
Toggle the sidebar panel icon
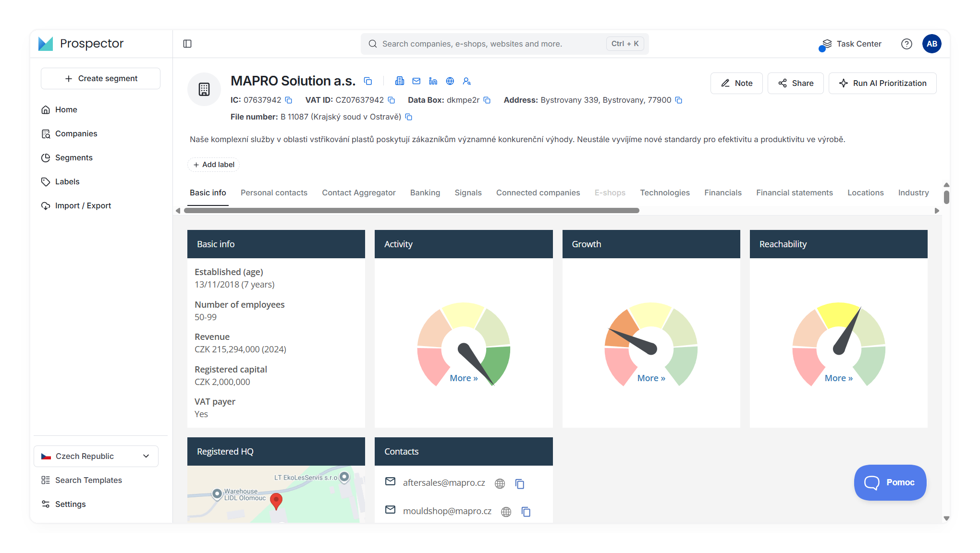[x=187, y=44]
